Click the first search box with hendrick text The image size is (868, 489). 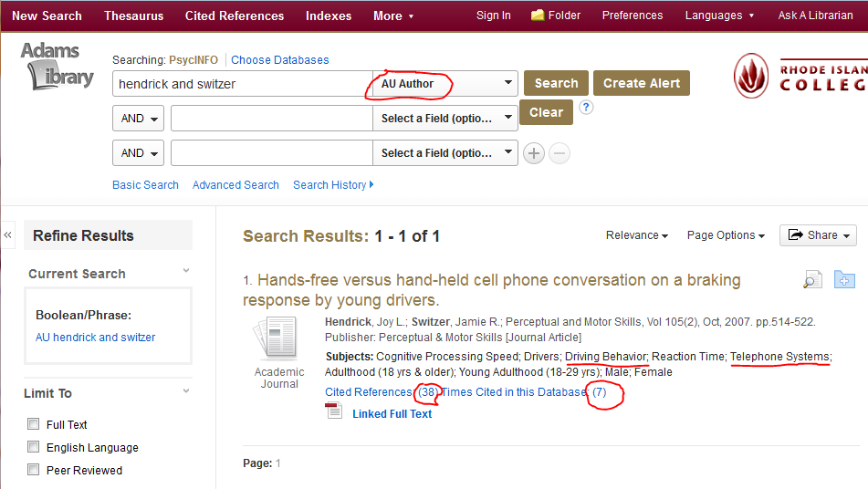(x=243, y=84)
